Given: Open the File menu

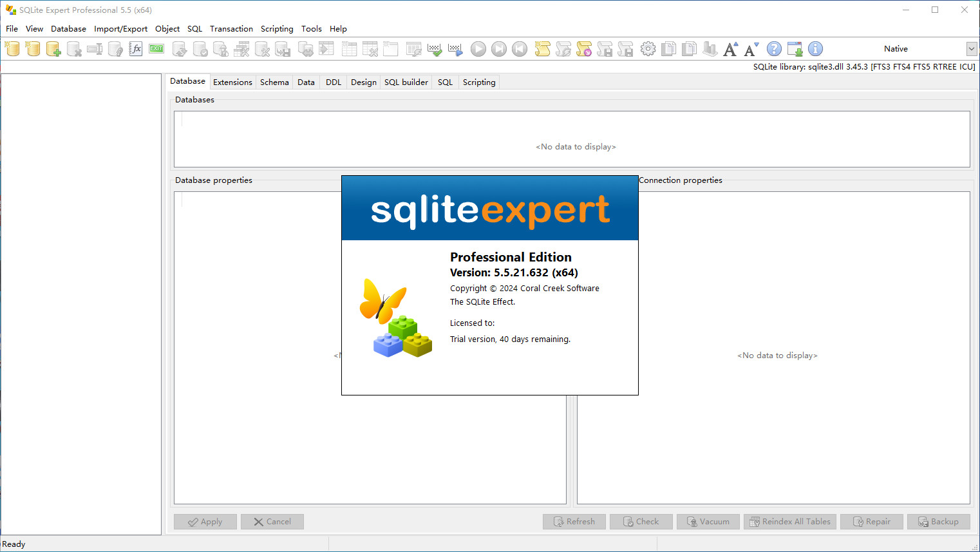Looking at the screenshot, I should [x=12, y=29].
